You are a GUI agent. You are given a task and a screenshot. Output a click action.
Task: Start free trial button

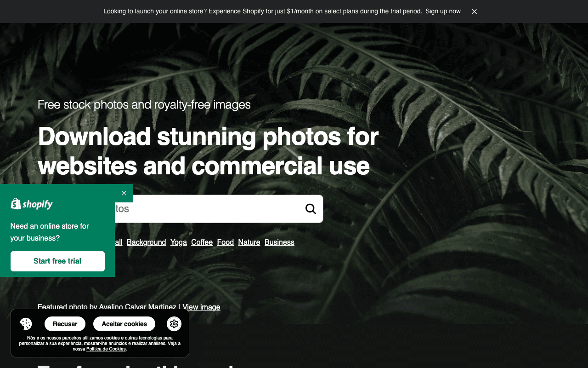[57, 261]
